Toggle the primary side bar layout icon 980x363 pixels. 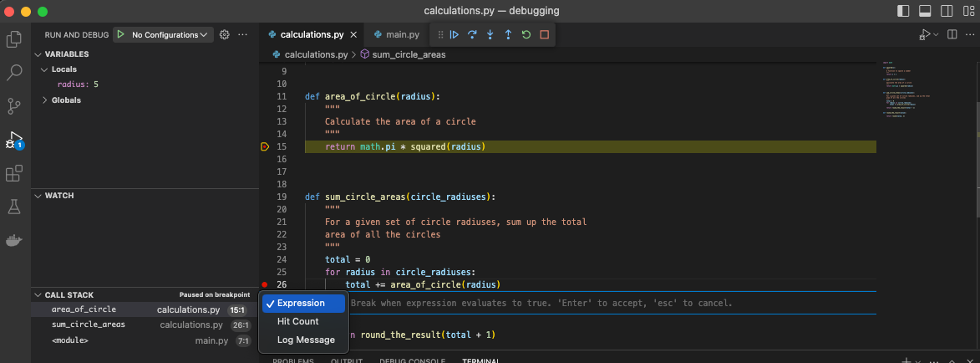click(x=903, y=11)
